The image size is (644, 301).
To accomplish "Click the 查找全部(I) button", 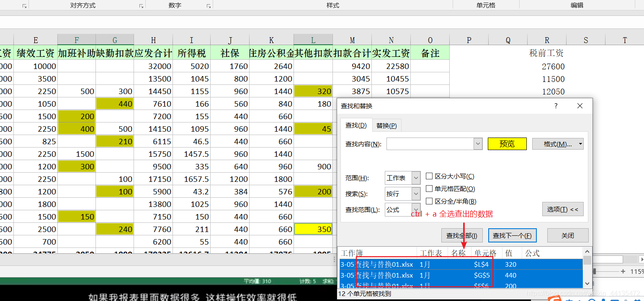I will pos(462,235).
